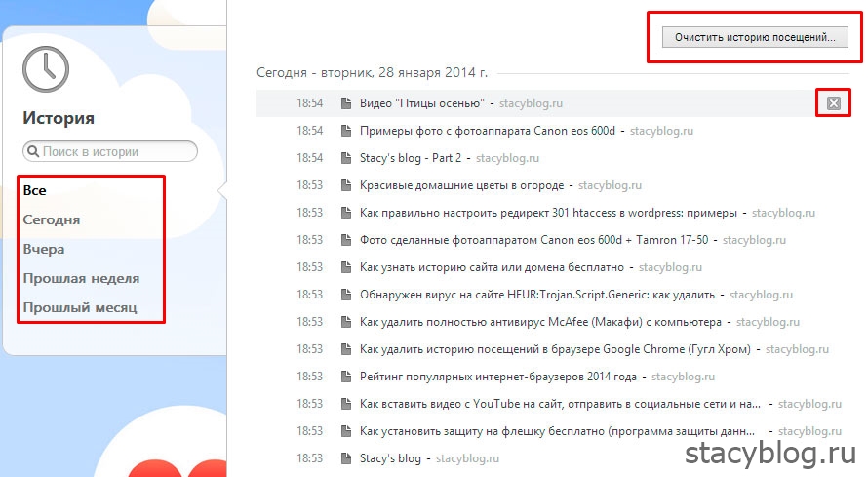Open Как правильно настроить редирект 301 link
Viewport: 868px width, 477px height.
coord(548,213)
